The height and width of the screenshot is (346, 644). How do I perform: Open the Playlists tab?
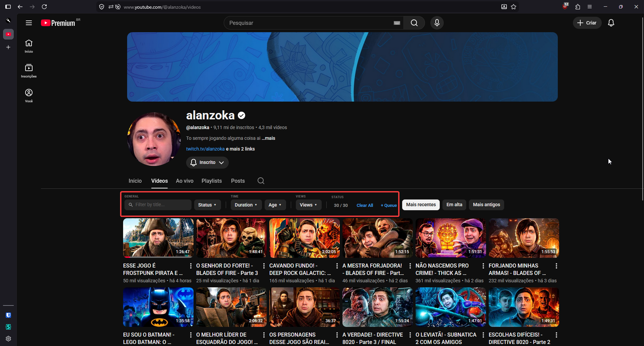point(212,181)
